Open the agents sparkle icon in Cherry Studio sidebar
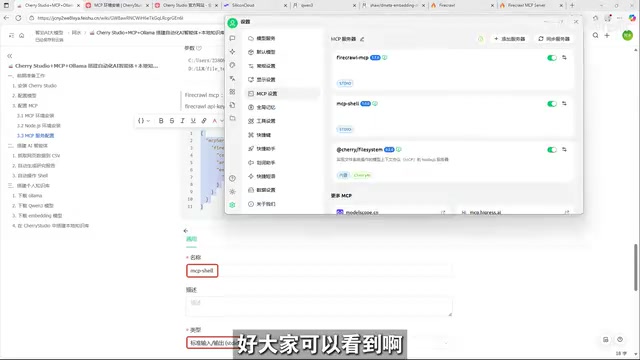 (x=232, y=51)
